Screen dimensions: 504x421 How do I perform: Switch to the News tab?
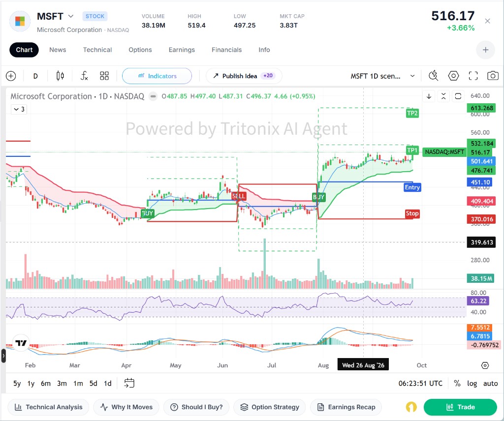(58, 50)
